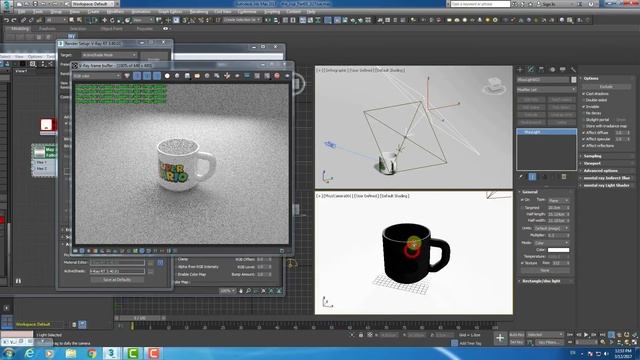Toggle Show End Result in modifier stack
Viewport: 640px width, 360px height.
[x=532, y=177]
